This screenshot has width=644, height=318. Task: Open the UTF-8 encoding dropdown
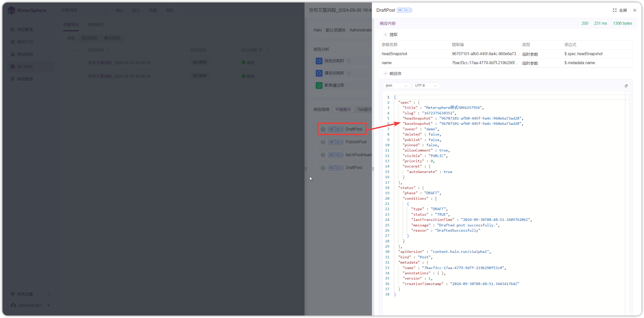tap(426, 86)
